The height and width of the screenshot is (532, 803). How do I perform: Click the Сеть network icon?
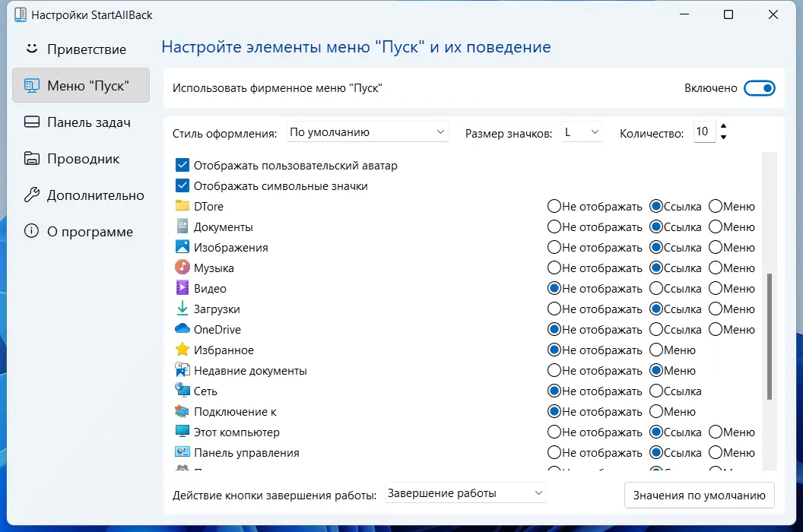[x=182, y=390]
